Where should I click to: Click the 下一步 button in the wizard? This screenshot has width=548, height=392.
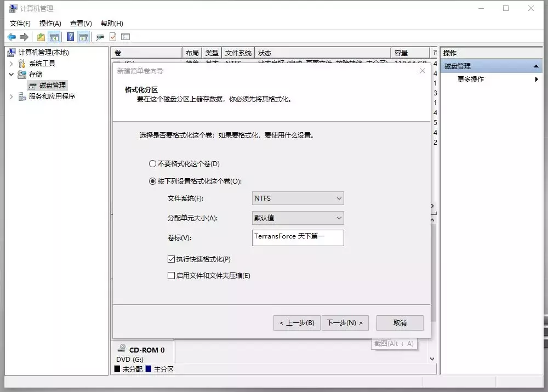(345, 322)
